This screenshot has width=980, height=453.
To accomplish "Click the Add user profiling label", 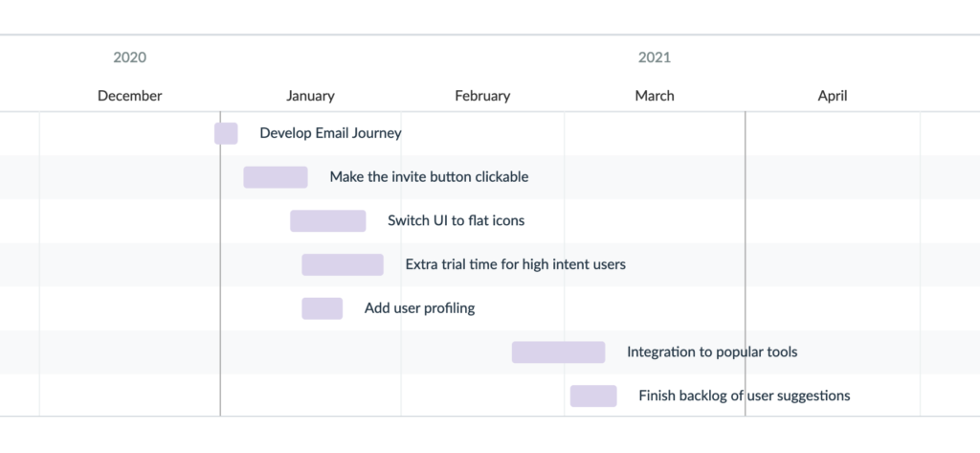I will tap(420, 308).
